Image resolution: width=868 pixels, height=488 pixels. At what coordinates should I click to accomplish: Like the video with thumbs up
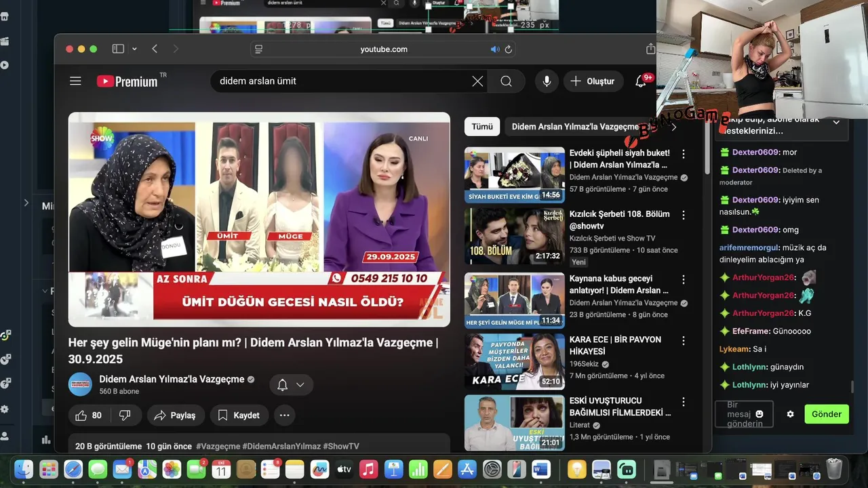point(89,415)
